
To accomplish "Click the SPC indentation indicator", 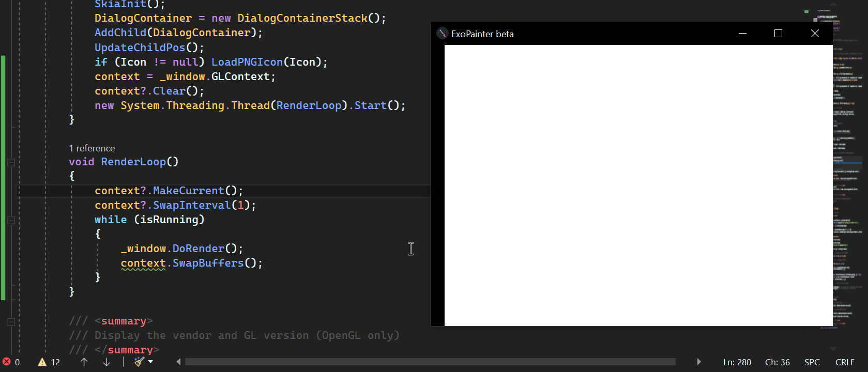I will [x=812, y=362].
